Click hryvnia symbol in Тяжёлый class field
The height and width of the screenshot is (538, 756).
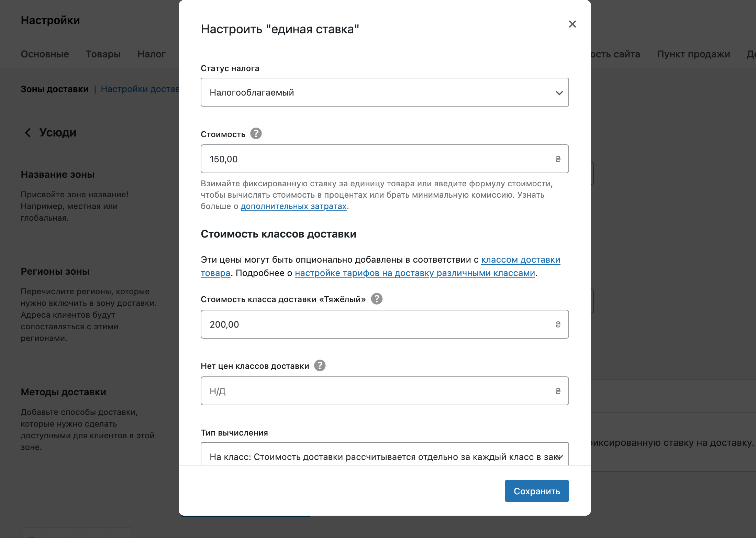pos(558,324)
